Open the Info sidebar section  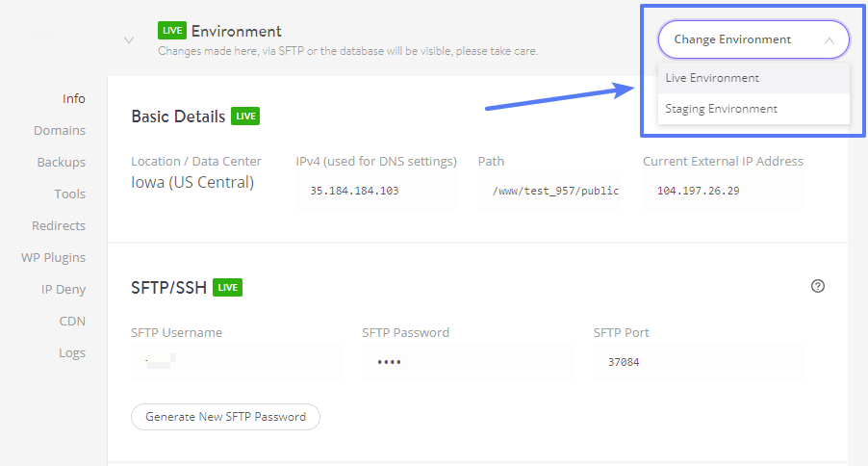click(74, 98)
